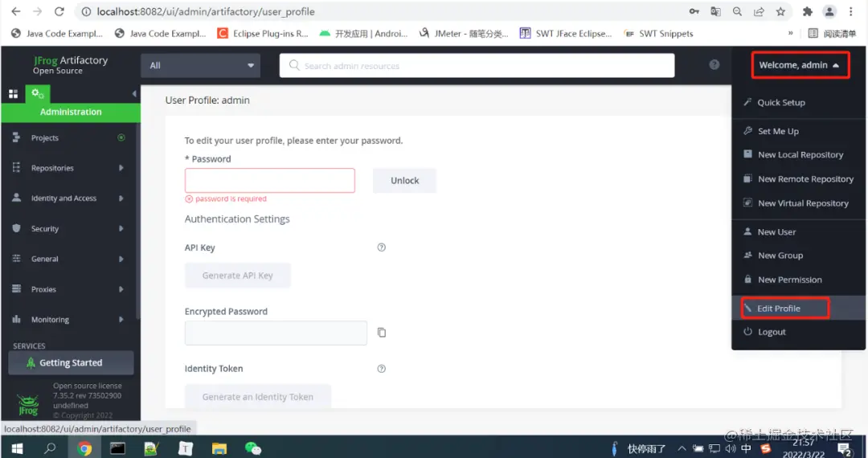The height and width of the screenshot is (458, 868).
Task: Click Generate an Identity Token button
Action: [258, 397]
